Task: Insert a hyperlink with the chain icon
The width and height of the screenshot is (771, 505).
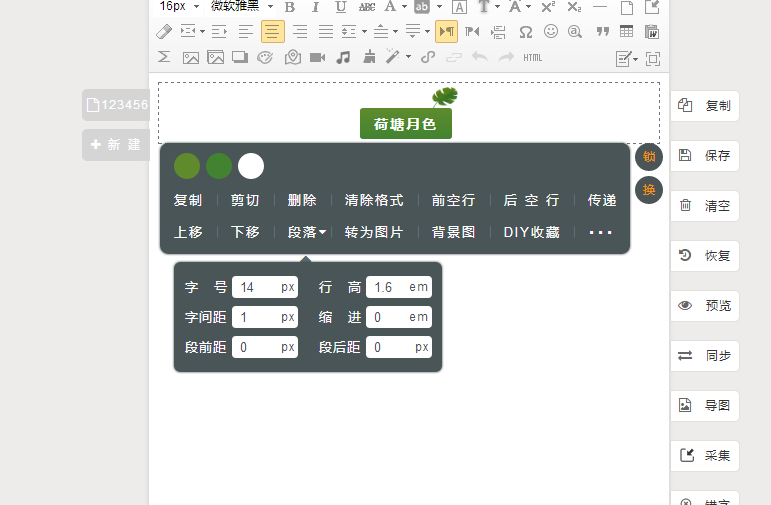Action: coord(428,57)
